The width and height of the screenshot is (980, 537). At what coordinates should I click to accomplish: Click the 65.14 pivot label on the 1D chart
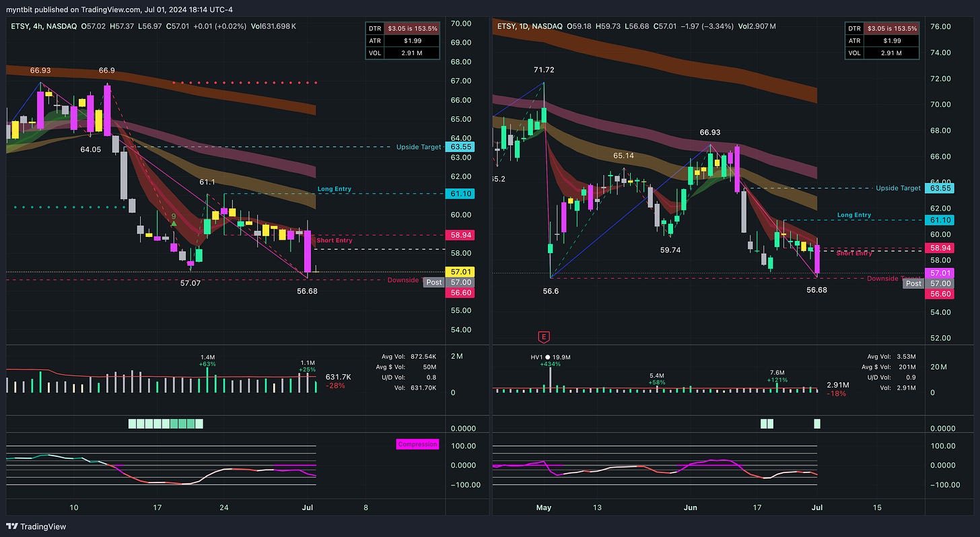(x=624, y=155)
